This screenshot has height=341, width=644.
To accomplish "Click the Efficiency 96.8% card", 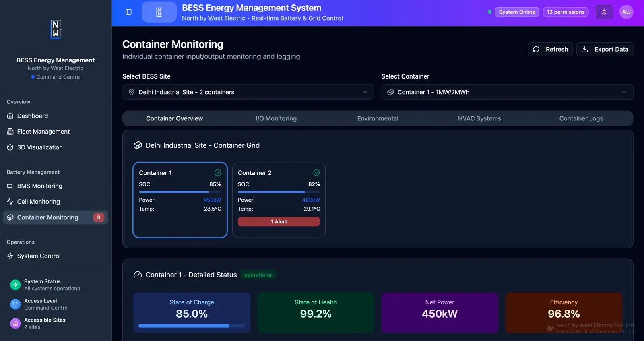I will point(563,312).
